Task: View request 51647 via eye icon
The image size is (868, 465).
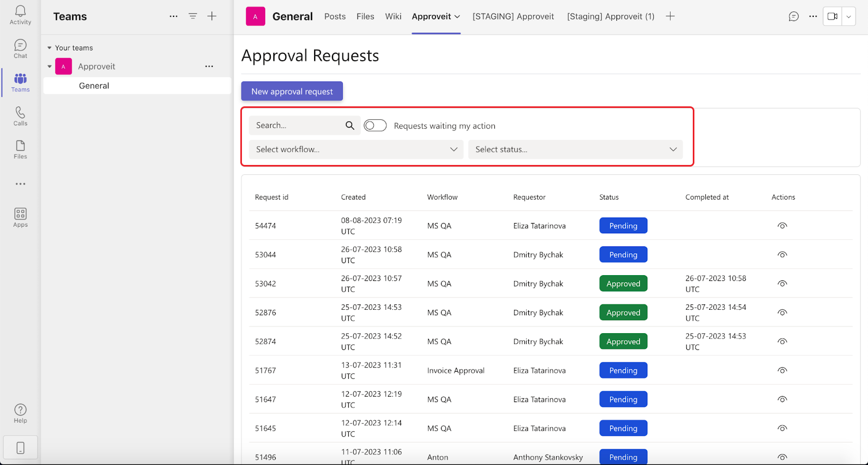Action: click(782, 399)
